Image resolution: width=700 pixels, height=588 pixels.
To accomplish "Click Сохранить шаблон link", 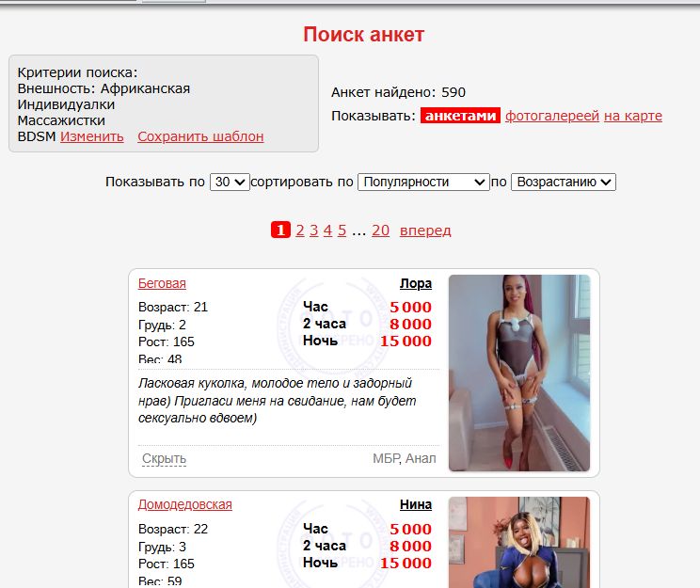I will [200, 136].
